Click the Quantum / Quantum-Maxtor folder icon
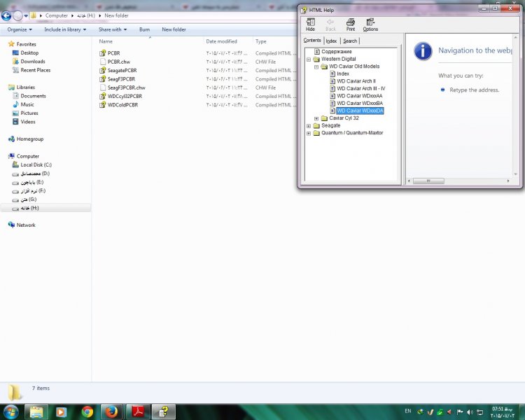The image size is (525, 420). (x=316, y=133)
